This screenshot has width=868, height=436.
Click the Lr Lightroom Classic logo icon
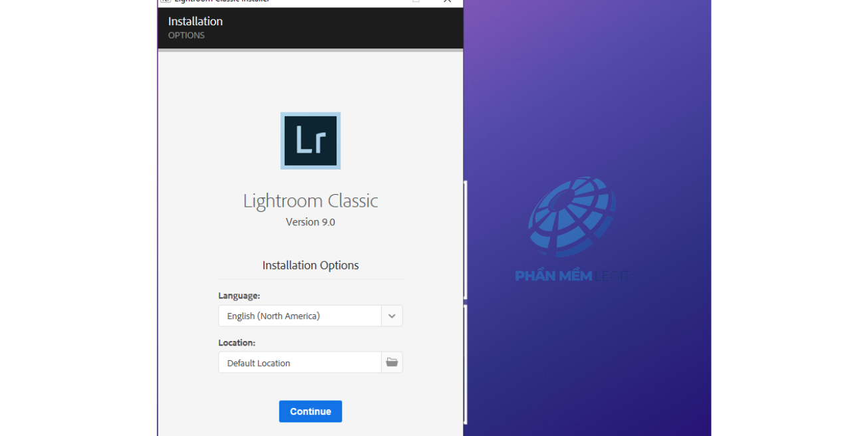point(311,141)
